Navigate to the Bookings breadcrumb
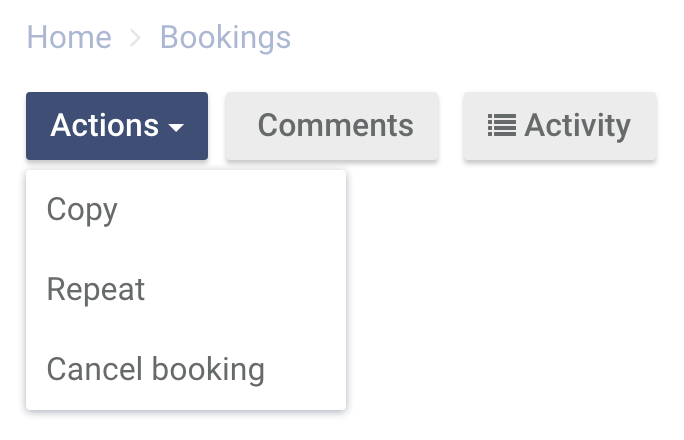 pos(226,38)
